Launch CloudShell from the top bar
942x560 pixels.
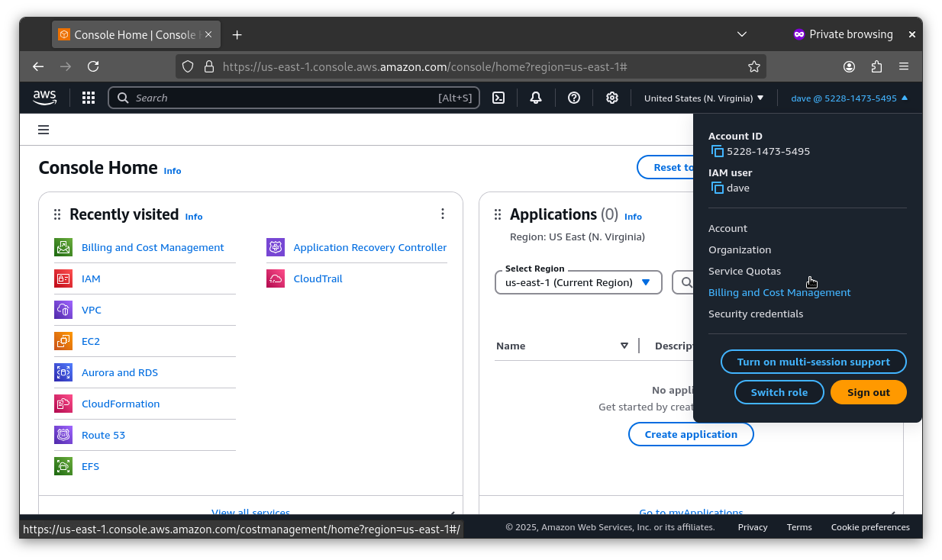[x=498, y=98]
